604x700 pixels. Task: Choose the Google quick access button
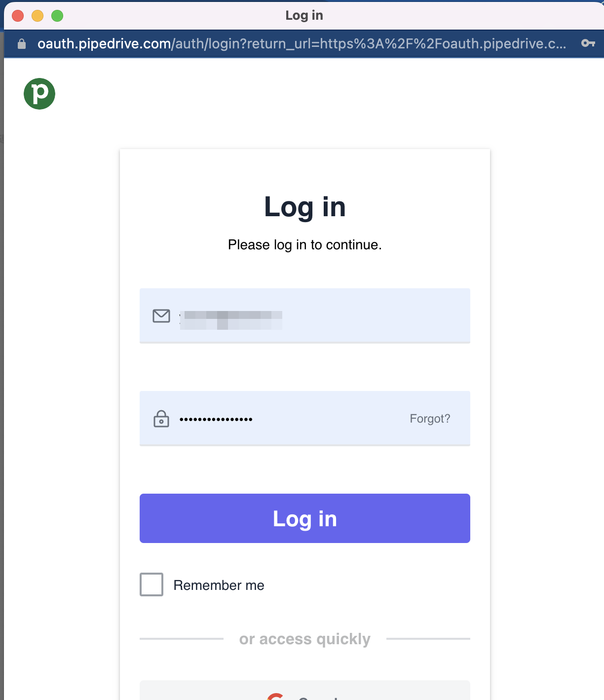pos(305,692)
